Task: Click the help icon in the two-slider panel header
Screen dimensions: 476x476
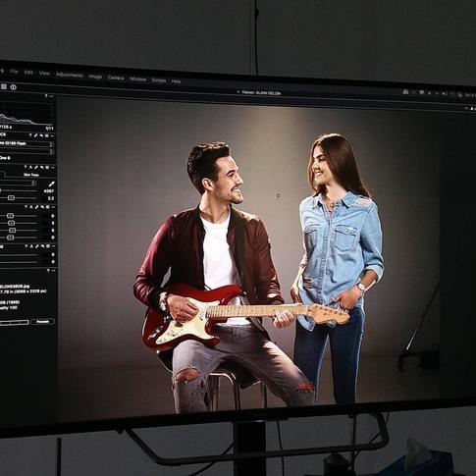Action: [x=26, y=246]
